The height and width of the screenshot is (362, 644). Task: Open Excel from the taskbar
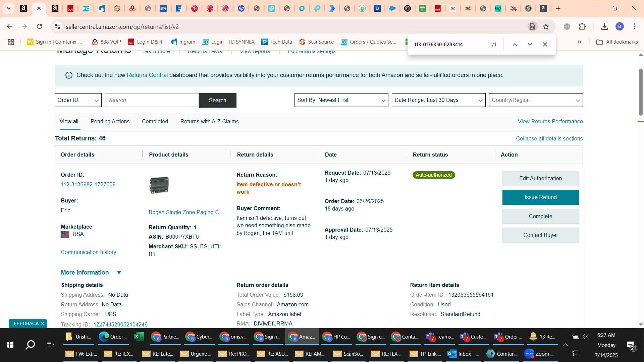139,337
